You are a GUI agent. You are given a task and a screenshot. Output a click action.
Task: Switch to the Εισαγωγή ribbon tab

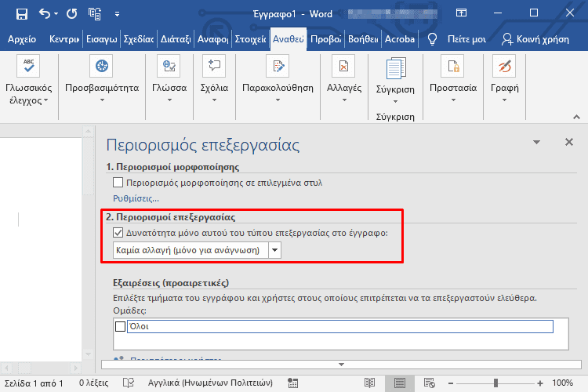pyautogui.click(x=101, y=39)
